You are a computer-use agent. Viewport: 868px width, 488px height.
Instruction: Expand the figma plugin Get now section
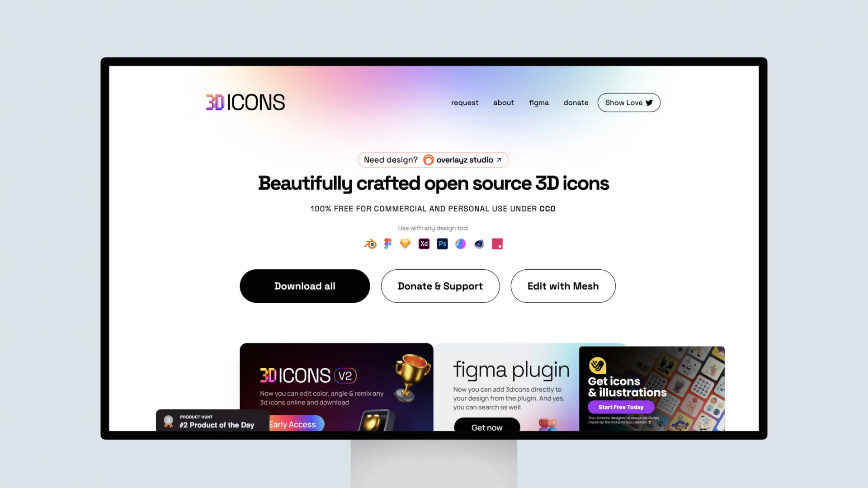tap(486, 427)
